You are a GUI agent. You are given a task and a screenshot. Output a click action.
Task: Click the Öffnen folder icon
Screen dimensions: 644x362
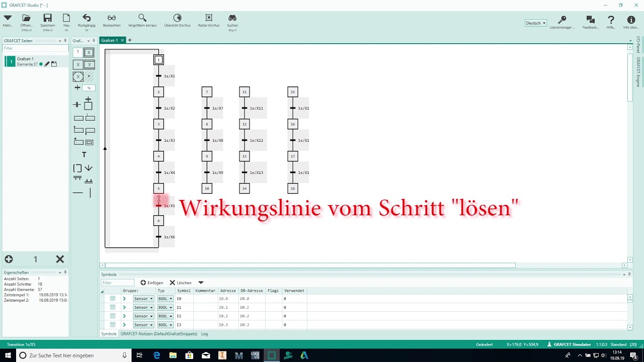[x=27, y=18]
